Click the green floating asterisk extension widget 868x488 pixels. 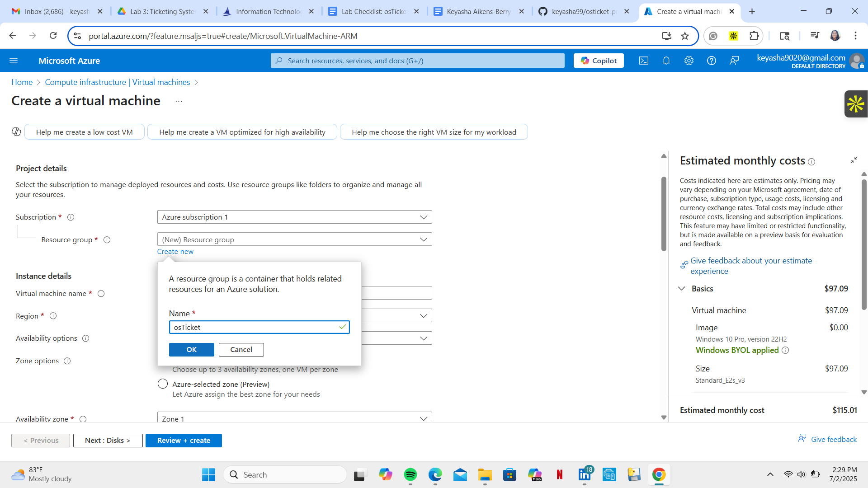pyautogui.click(x=856, y=104)
